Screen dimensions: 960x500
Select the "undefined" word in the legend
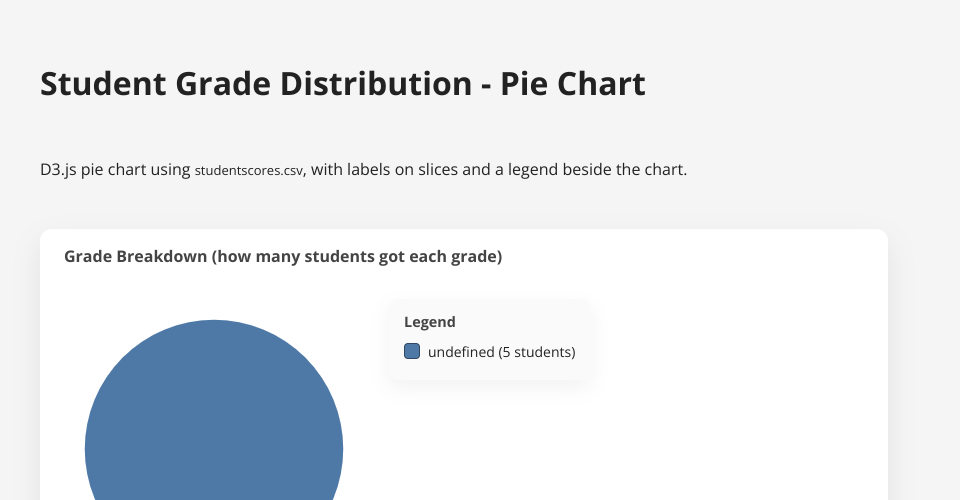pyautogui.click(x=460, y=352)
